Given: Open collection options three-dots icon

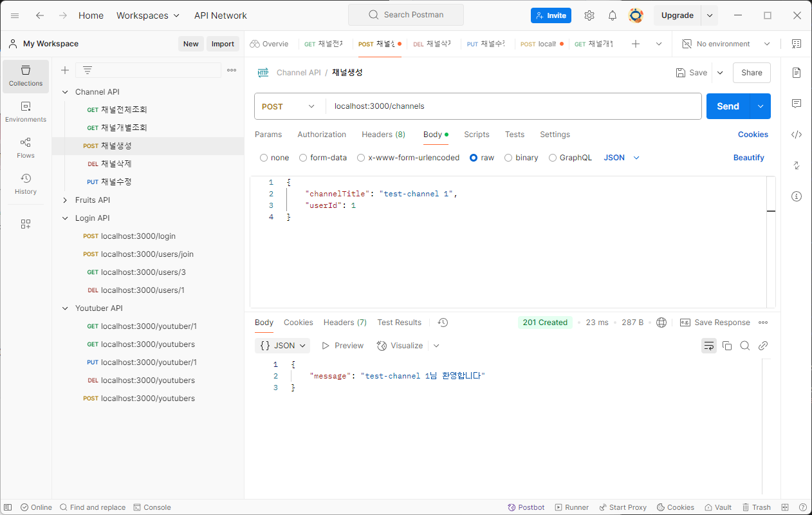Looking at the screenshot, I should [x=232, y=70].
